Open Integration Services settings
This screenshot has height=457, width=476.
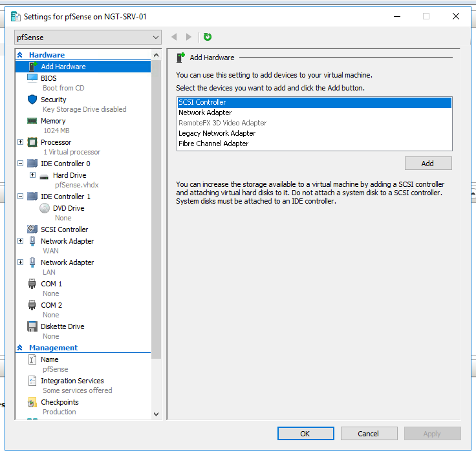pyautogui.click(x=72, y=381)
